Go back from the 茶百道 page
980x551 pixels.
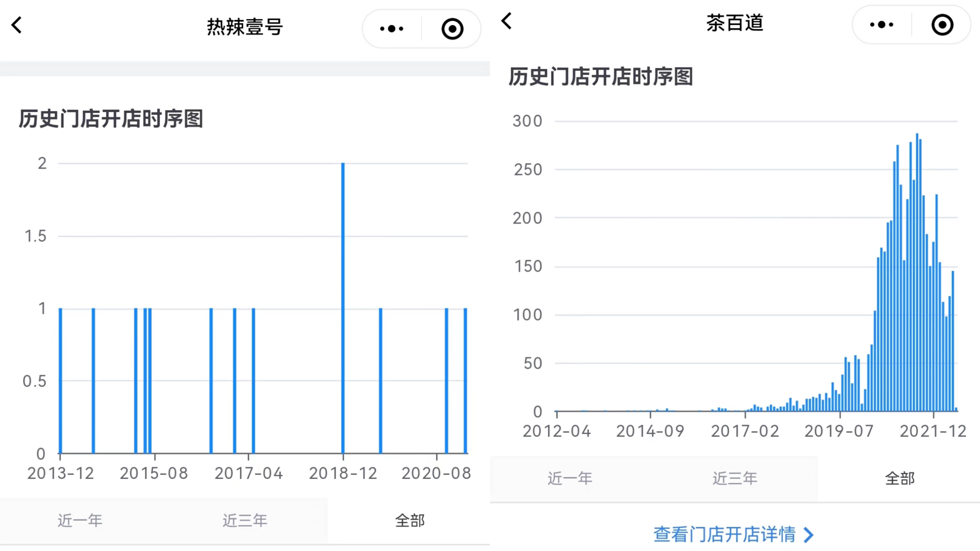tap(507, 21)
